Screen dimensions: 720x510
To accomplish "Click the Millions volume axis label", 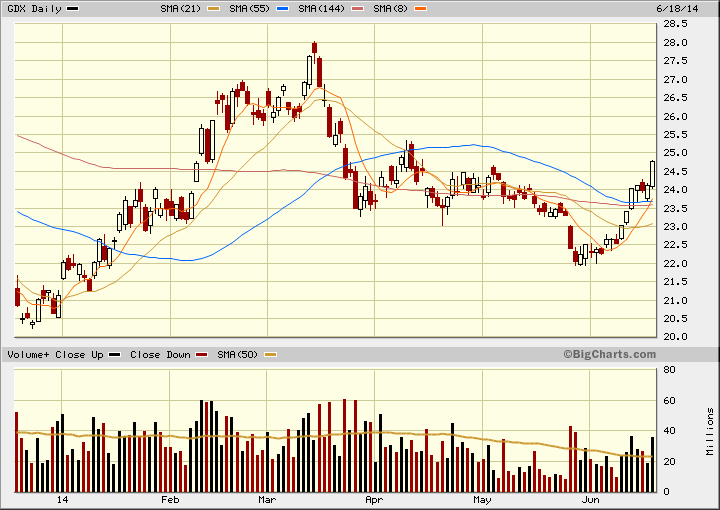I will click(709, 430).
